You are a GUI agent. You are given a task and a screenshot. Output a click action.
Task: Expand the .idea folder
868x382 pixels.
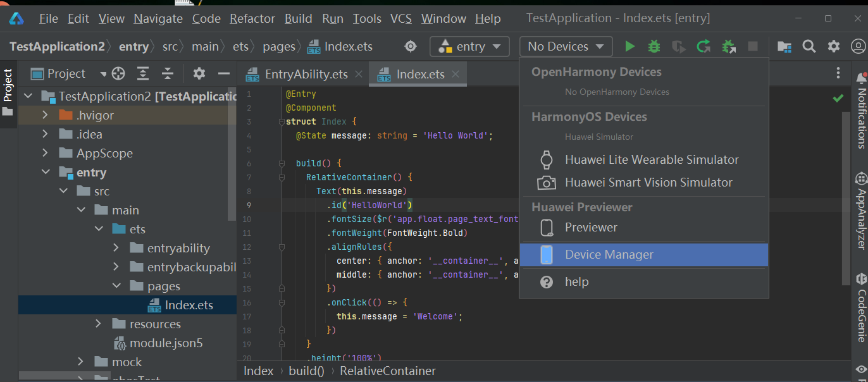click(45, 134)
